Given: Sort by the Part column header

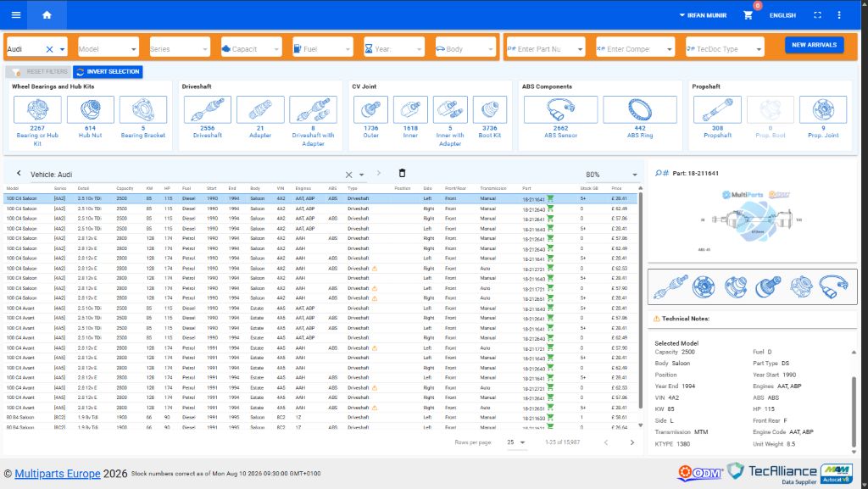Looking at the screenshot, I should point(526,188).
